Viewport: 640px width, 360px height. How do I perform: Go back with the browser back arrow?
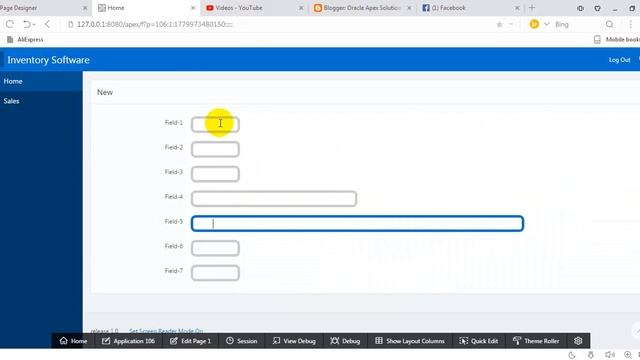pos(47,24)
